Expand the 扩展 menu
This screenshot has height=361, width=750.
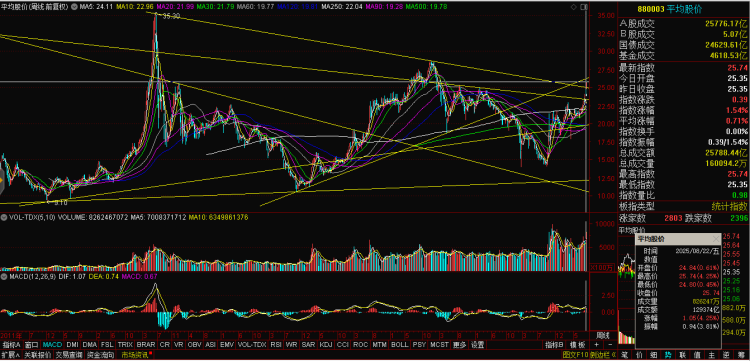(10, 355)
